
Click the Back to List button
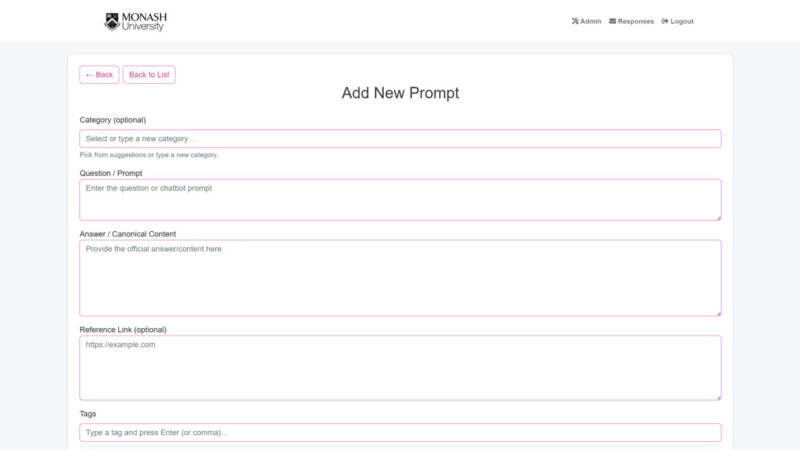(149, 75)
